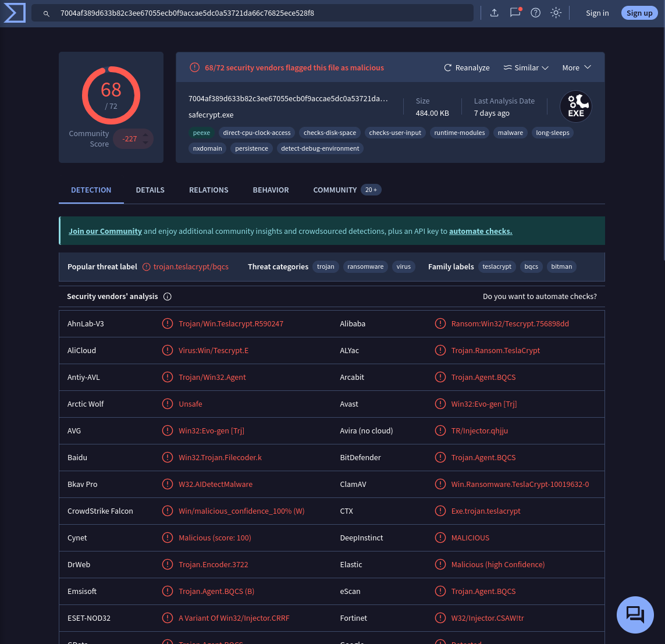Viewport: 665px width, 644px height.
Task: Click the malicious banner warning icon
Action: tap(195, 67)
